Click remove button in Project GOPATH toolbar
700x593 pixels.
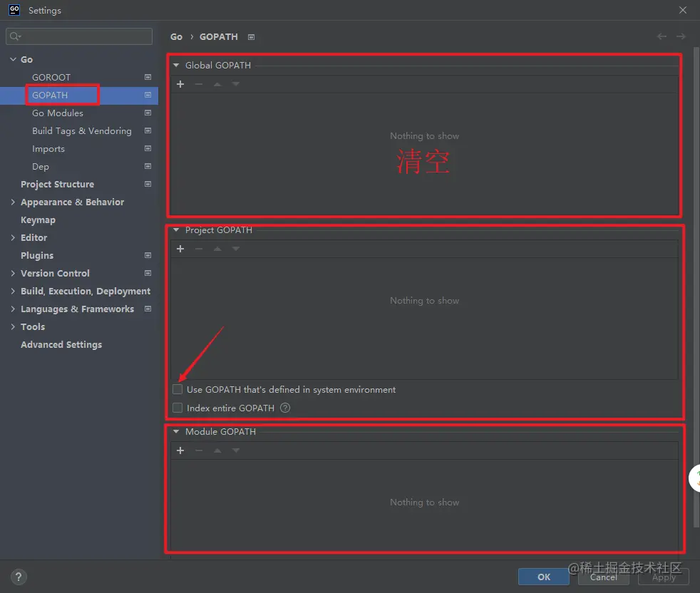[x=199, y=249]
